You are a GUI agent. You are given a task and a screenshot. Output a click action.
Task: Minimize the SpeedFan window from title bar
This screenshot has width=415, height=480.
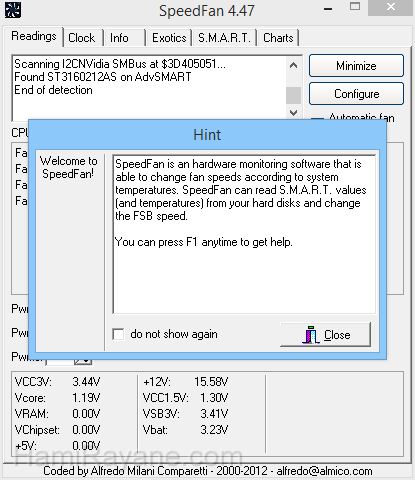click(328, 9)
